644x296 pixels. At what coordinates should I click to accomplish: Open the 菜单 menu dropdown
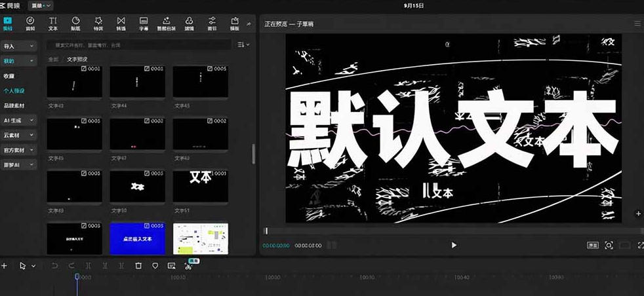(x=41, y=5)
